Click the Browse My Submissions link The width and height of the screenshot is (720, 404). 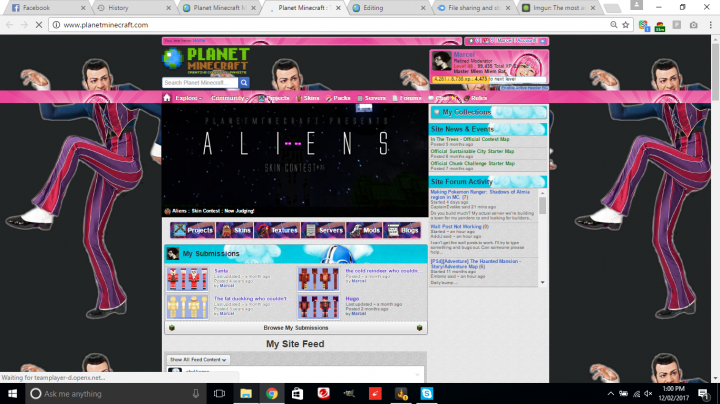[296, 328]
